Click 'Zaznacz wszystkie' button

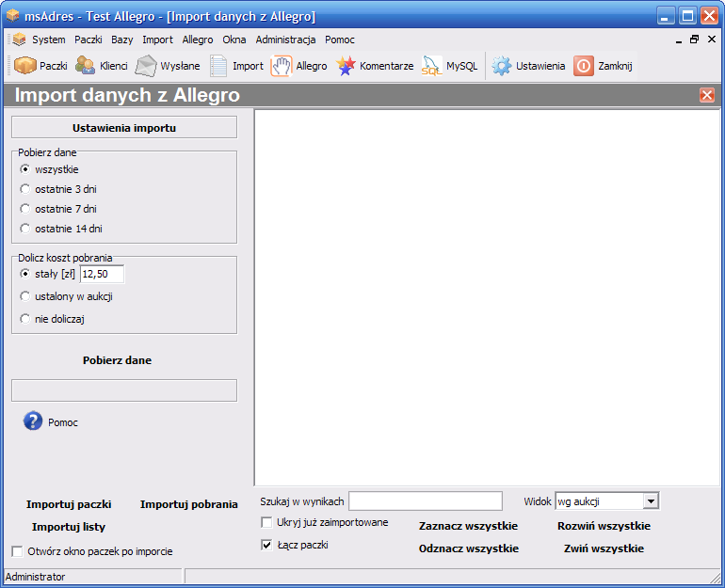468,526
